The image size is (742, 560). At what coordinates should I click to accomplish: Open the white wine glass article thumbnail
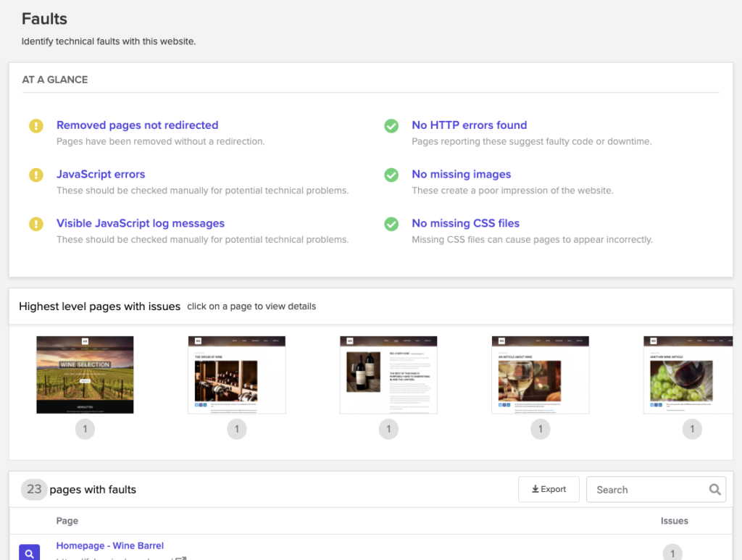pyautogui.click(x=541, y=375)
